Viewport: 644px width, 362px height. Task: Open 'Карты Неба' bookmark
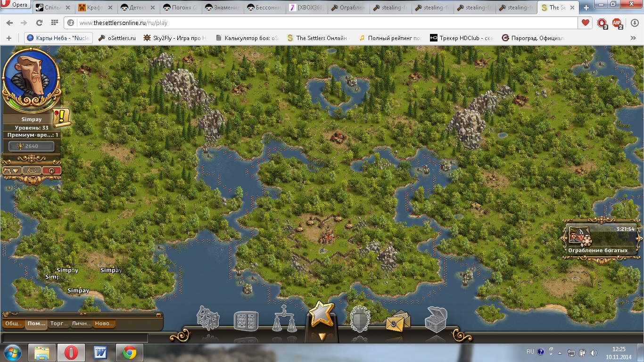coord(58,38)
